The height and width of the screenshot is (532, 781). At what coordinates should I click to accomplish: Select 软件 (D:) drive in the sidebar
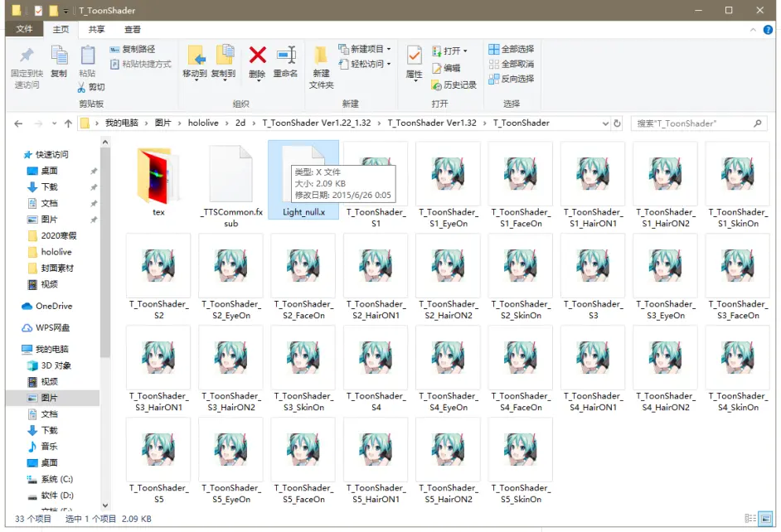[50, 496]
